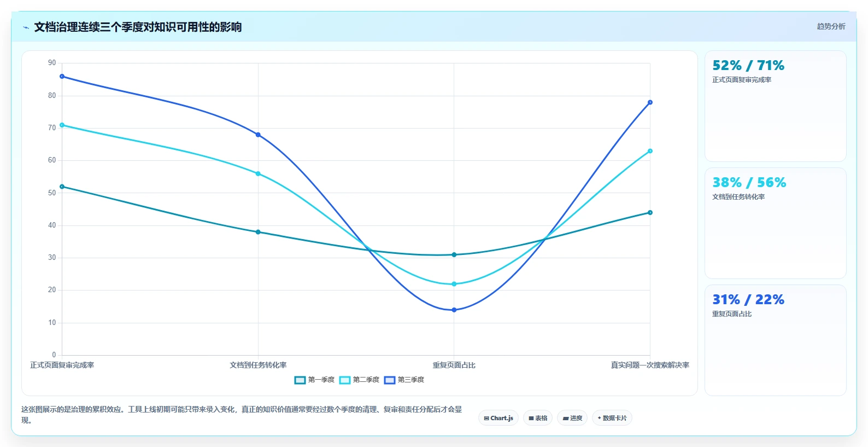Click the Chart.js tag chip
The image size is (868, 447).
pos(498,418)
